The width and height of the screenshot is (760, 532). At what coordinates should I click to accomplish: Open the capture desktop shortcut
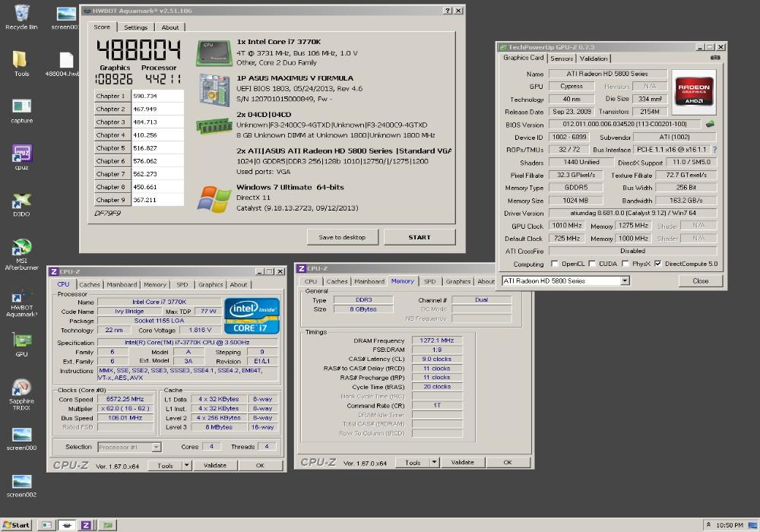(x=21, y=110)
